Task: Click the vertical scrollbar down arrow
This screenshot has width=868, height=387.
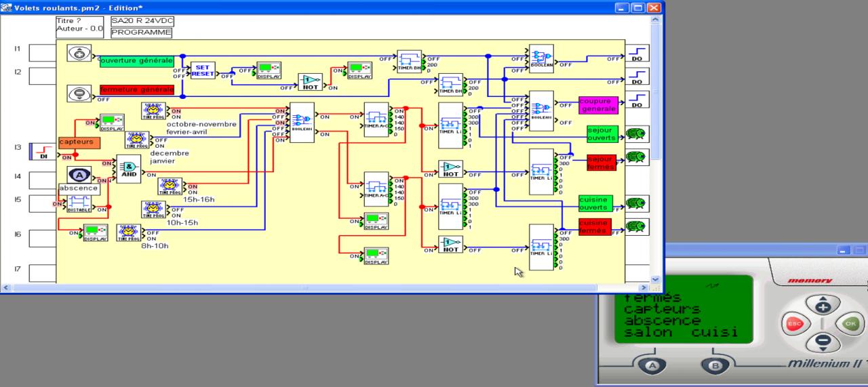Action: coord(655,279)
